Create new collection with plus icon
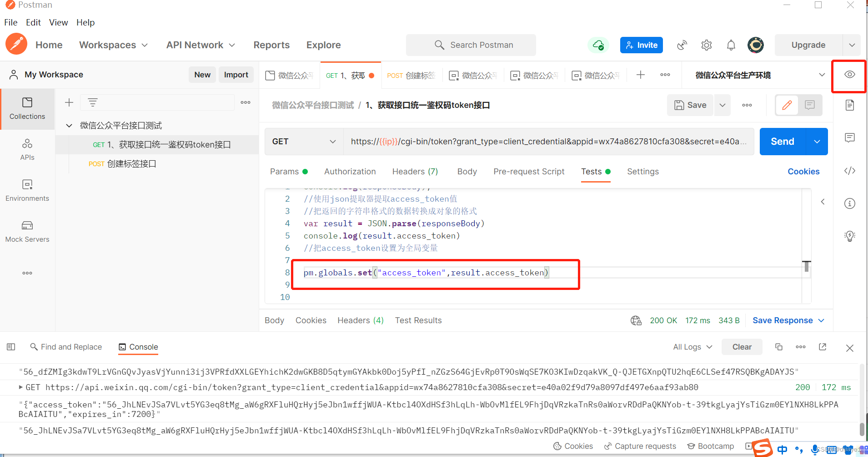868x457 pixels. (x=69, y=102)
